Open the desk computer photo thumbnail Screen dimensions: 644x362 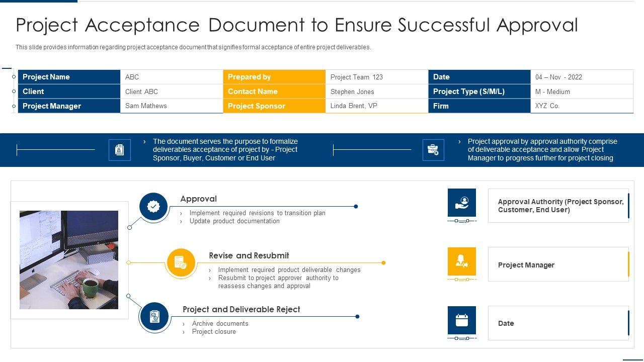[69, 260]
